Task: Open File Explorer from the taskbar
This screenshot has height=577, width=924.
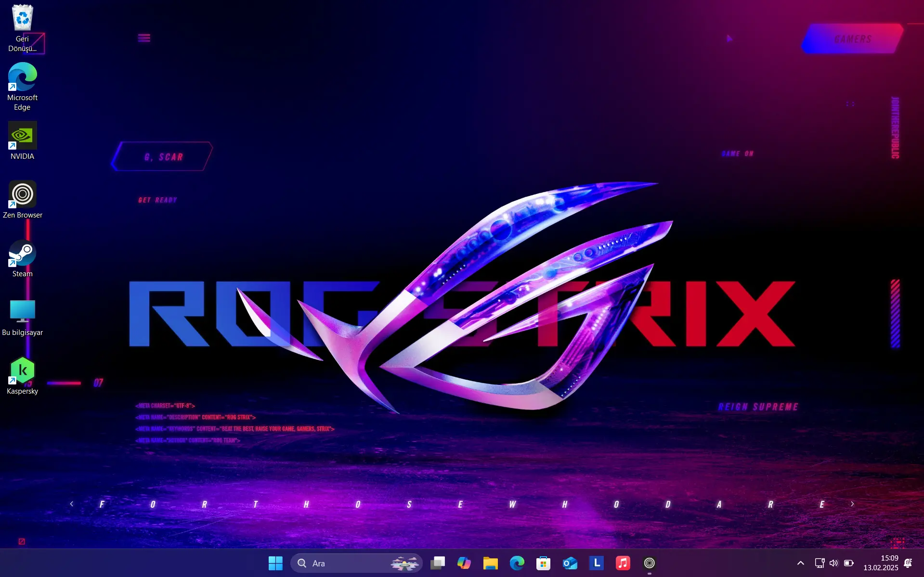Action: click(x=490, y=563)
